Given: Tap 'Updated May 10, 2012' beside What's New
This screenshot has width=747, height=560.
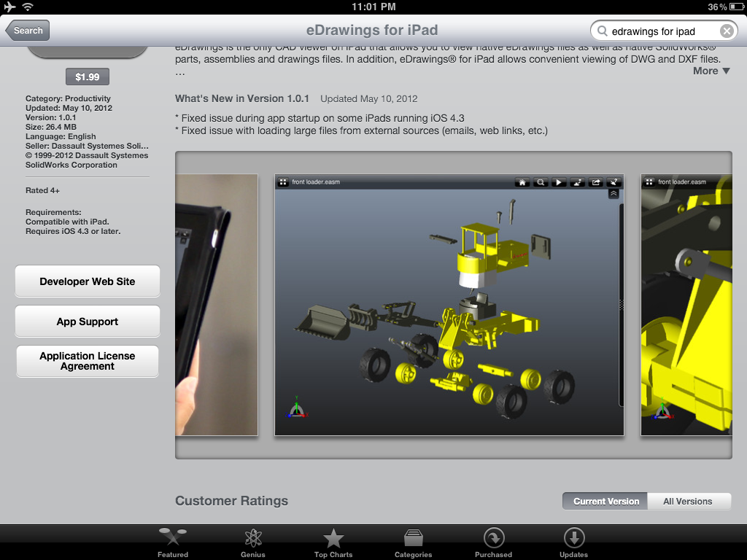Looking at the screenshot, I should 368,98.
